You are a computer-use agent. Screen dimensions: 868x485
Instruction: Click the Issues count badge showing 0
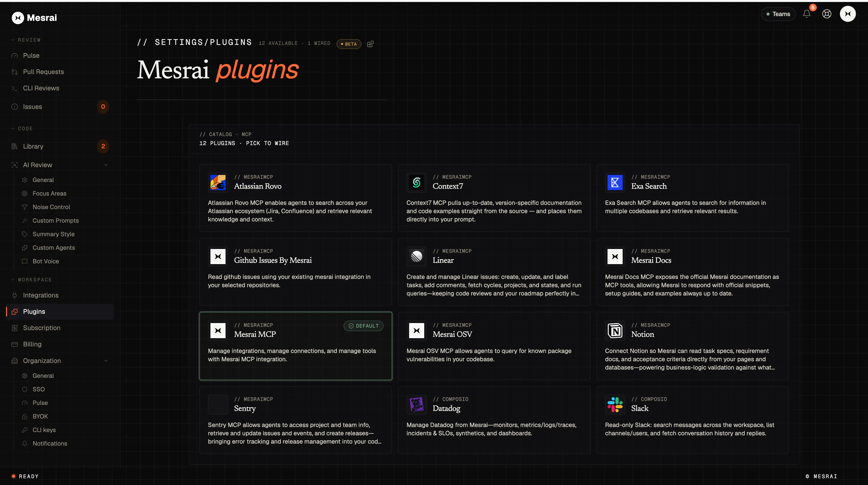(103, 107)
